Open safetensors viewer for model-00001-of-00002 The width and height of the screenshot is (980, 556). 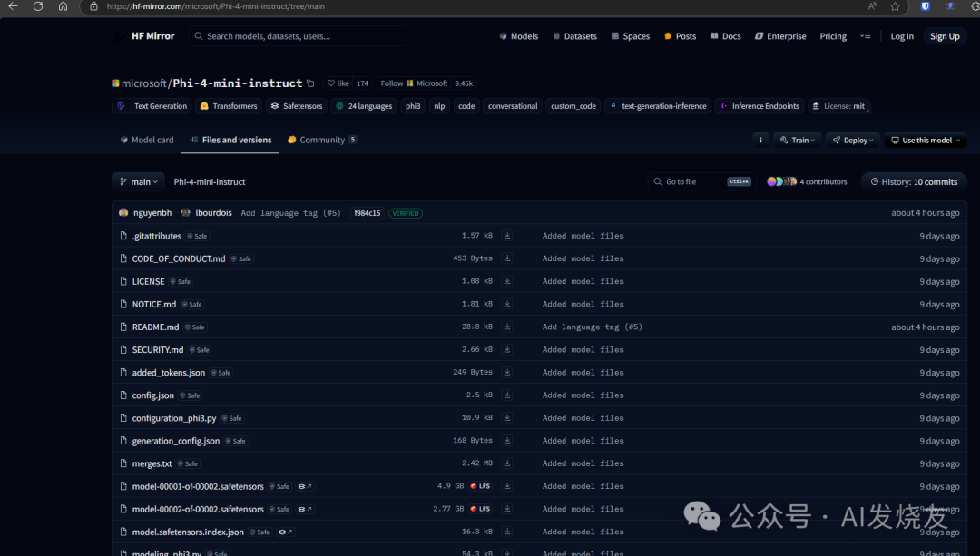coord(305,486)
